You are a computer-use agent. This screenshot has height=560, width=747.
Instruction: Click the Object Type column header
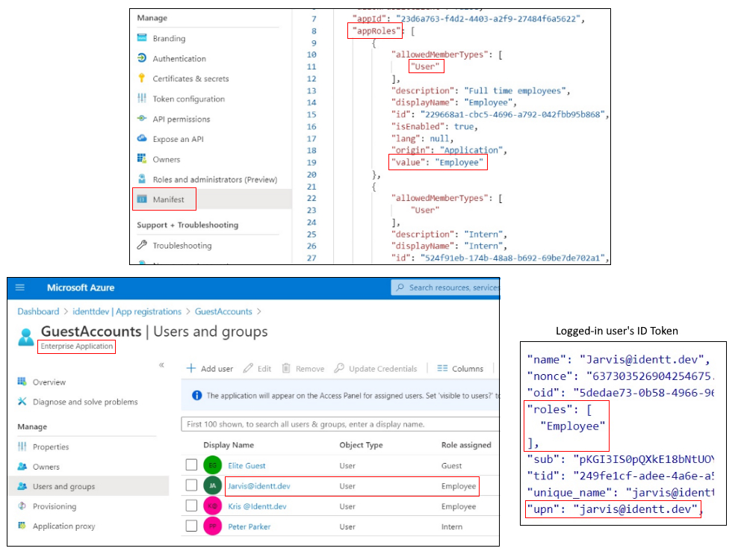[x=361, y=445]
